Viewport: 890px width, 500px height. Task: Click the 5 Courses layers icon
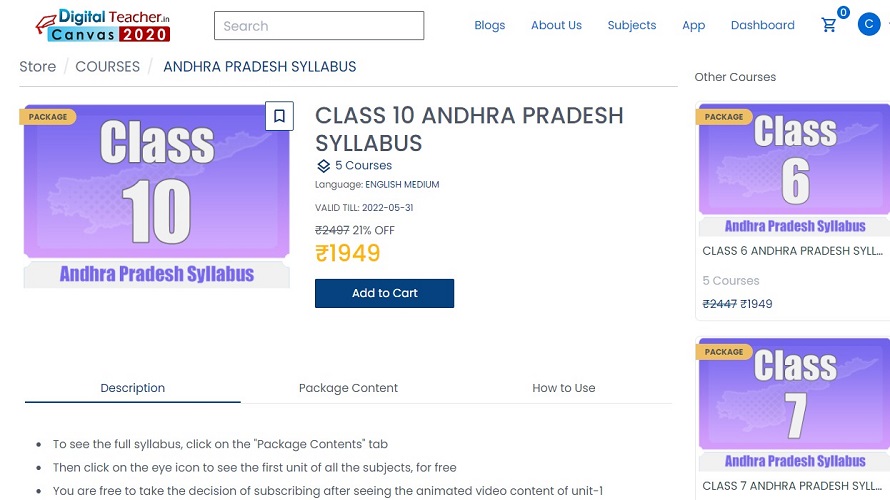323,166
